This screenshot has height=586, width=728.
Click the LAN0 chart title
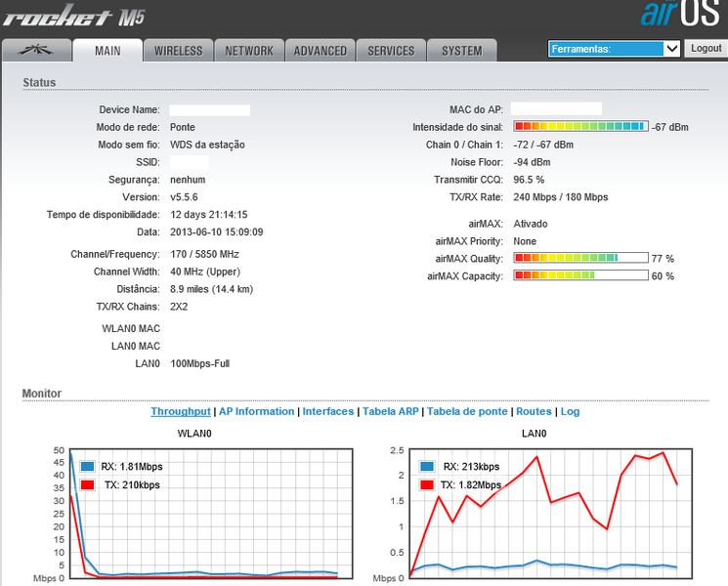coord(534,434)
